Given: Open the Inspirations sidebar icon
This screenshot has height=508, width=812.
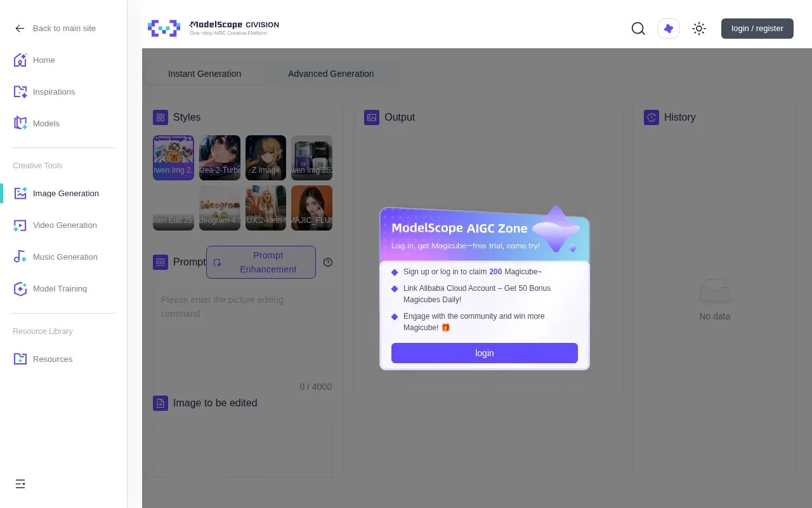Looking at the screenshot, I should [20, 92].
